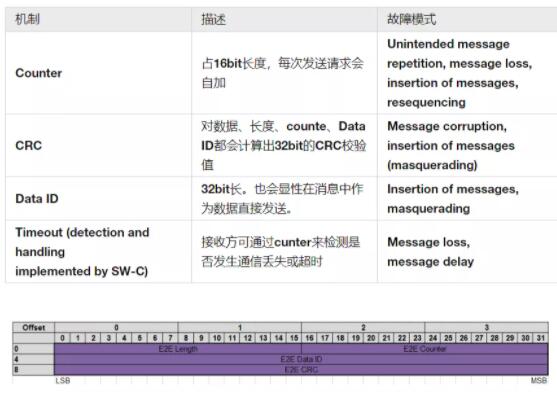This screenshot has height=394, width=557.
Task: Click the MSB label below diagram
Action: (539, 380)
